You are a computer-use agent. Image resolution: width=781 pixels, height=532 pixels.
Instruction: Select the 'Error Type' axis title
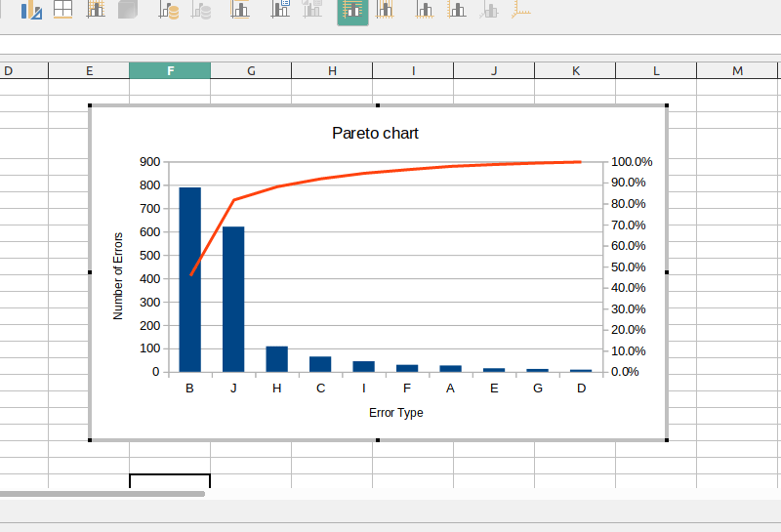396,413
